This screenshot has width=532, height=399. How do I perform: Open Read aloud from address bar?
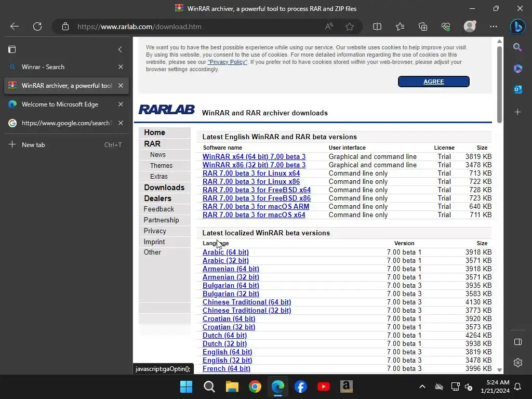(329, 26)
